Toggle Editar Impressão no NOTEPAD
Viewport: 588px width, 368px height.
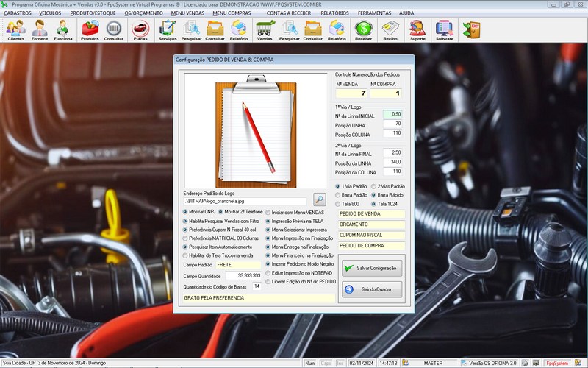(268, 273)
